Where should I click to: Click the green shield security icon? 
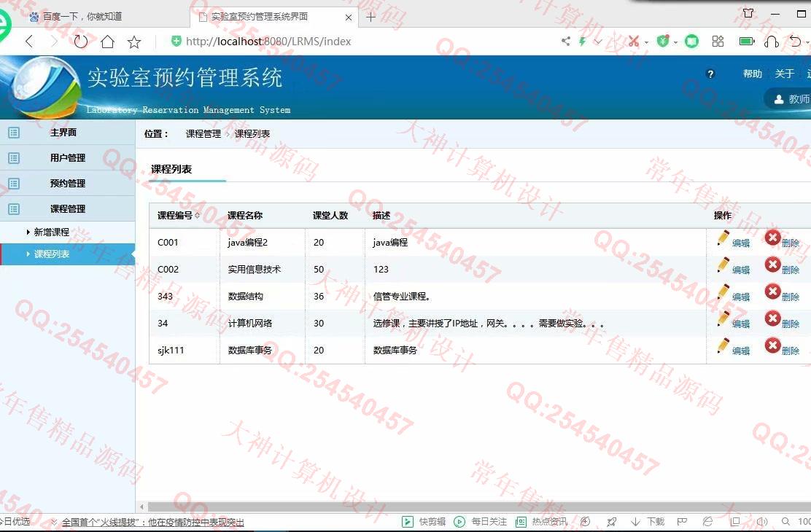pyautogui.click(x=662, y=42)
